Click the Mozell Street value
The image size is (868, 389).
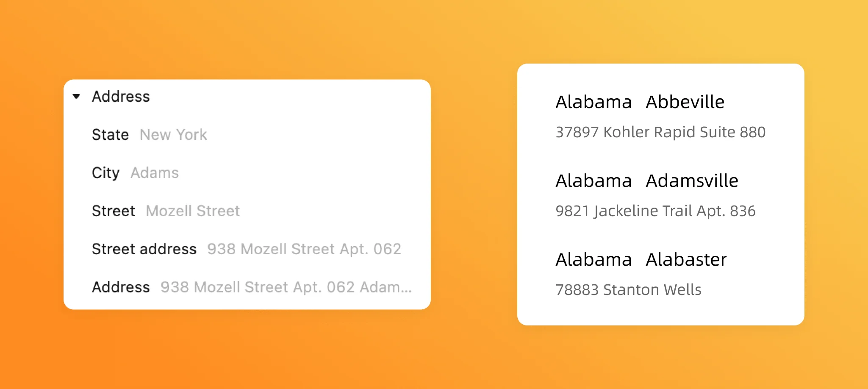click(193, 211)
